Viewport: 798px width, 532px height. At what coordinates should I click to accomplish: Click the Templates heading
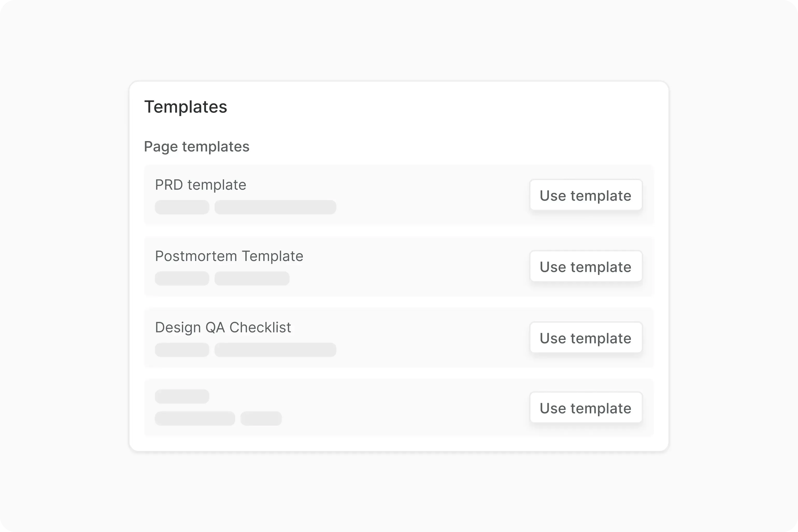186,107
